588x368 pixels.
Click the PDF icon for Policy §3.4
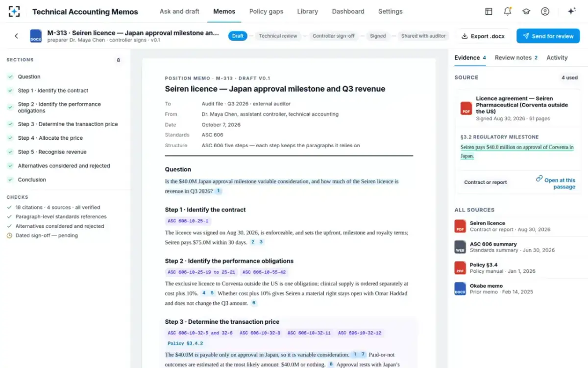click(460, 268)
